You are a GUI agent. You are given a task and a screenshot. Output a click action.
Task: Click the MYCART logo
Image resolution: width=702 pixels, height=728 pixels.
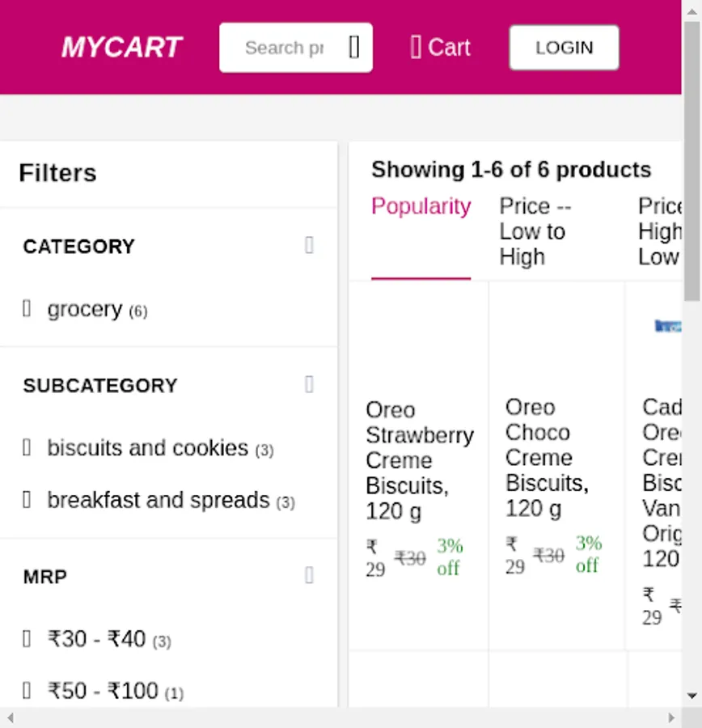[x=122, y=48]
